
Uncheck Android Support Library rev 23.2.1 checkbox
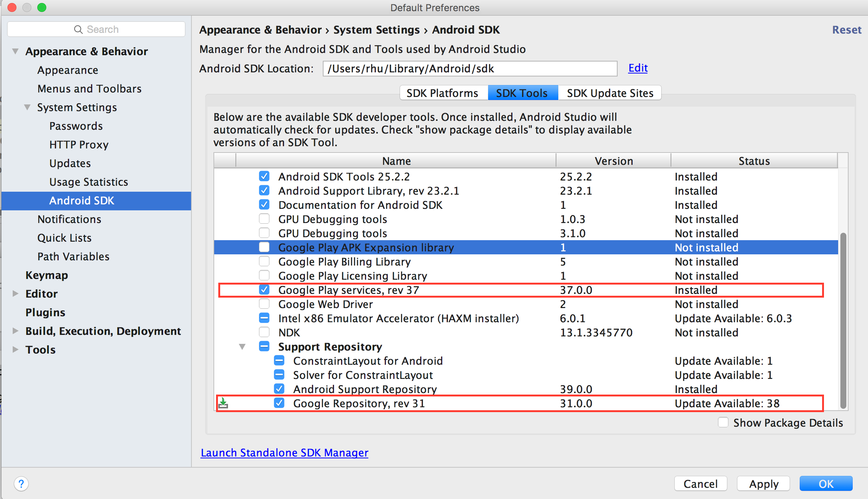click(264, 190)
